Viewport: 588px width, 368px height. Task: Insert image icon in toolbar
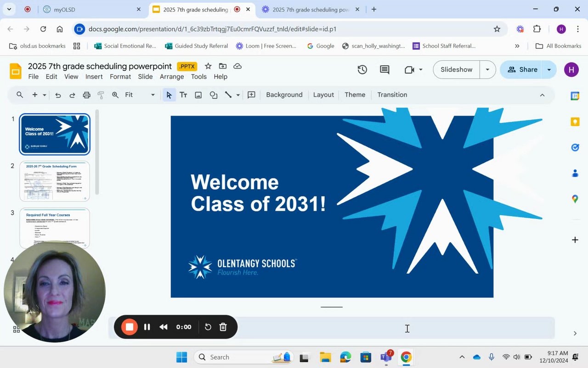(x=198, y=95)
